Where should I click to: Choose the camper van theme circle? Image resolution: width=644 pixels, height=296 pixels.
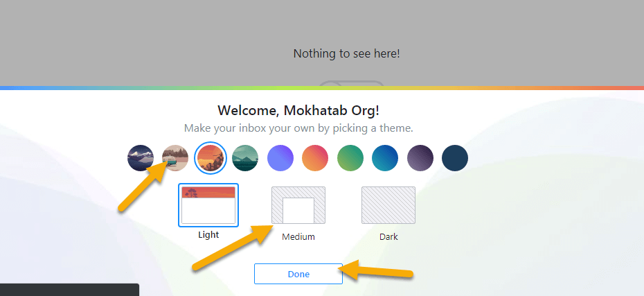tap(175, 158)
